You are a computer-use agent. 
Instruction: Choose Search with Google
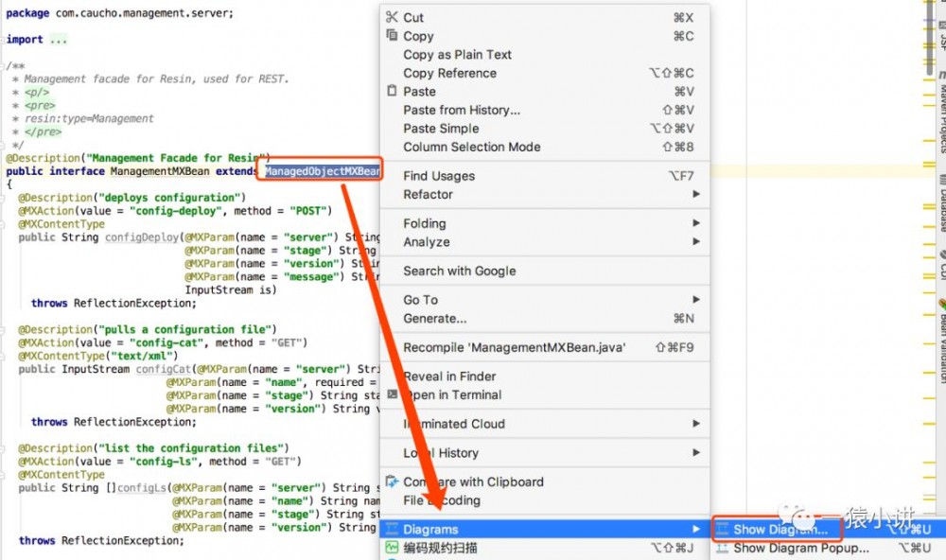click(460, 271)
